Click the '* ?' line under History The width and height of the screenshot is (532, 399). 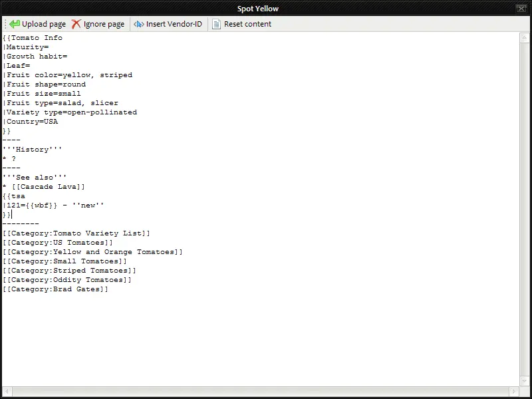tap(9, 159)
